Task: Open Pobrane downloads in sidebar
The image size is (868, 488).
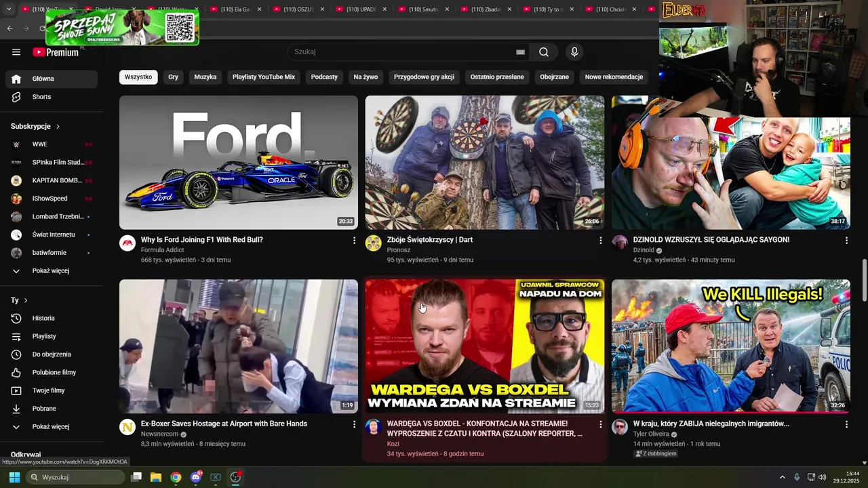Action: tap(52, 409)
